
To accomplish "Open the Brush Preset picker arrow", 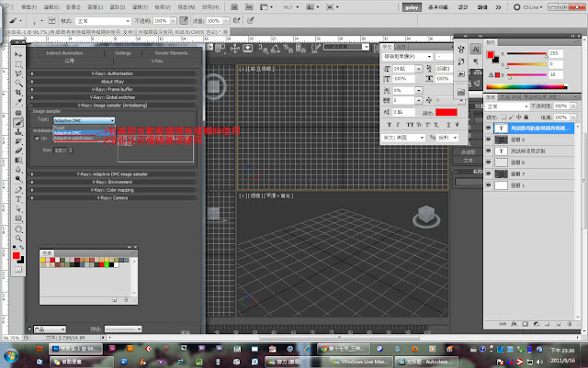I will point(41,21).
